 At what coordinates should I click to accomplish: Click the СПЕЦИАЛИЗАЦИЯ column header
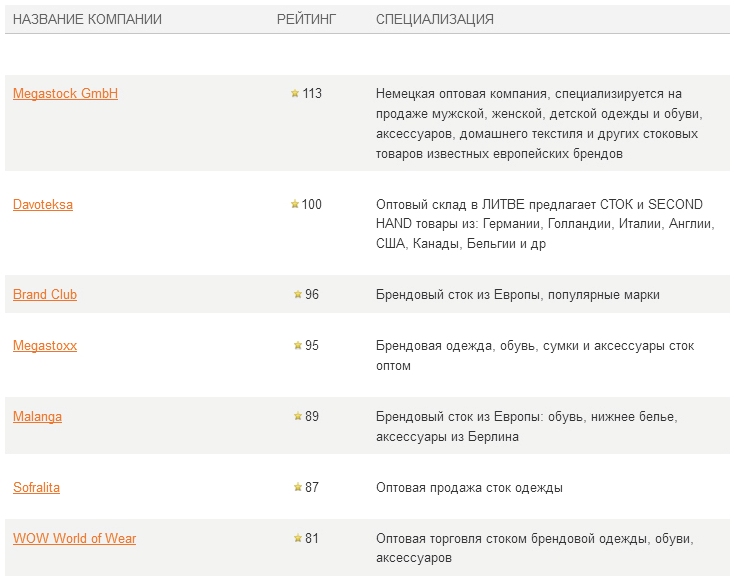(435, 19)
